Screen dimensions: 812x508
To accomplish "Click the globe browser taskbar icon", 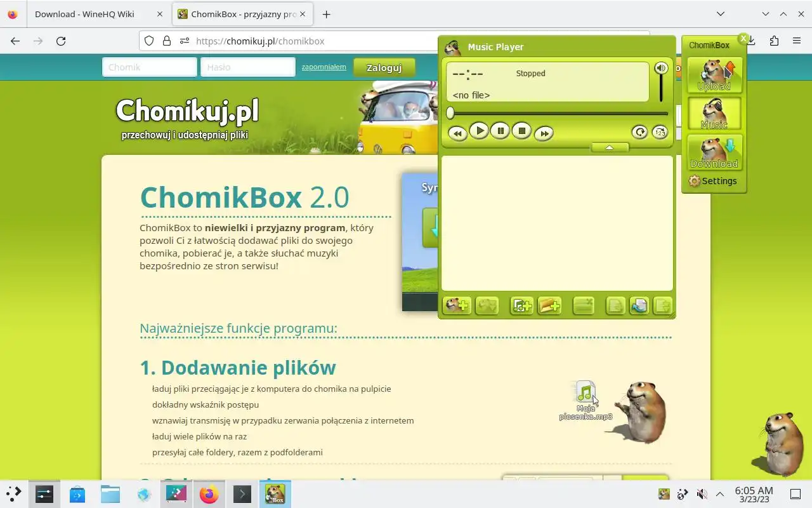I will pyautogui.click(x=143, y=493).
